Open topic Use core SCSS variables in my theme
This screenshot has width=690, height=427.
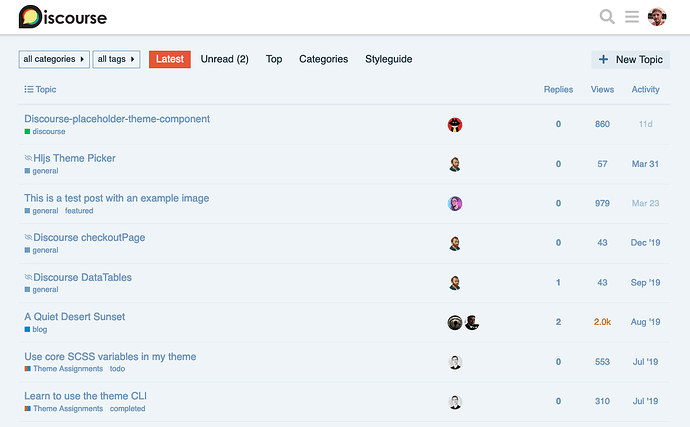[x=110, y=356]
